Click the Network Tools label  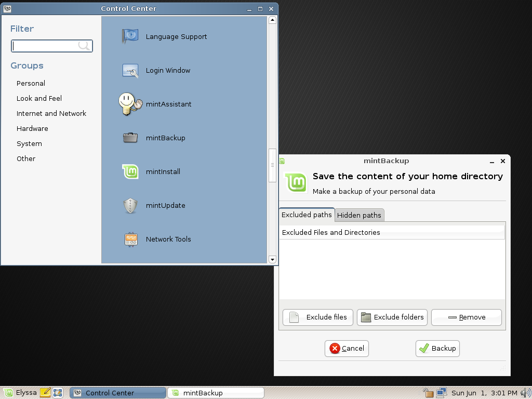[168, 239]
